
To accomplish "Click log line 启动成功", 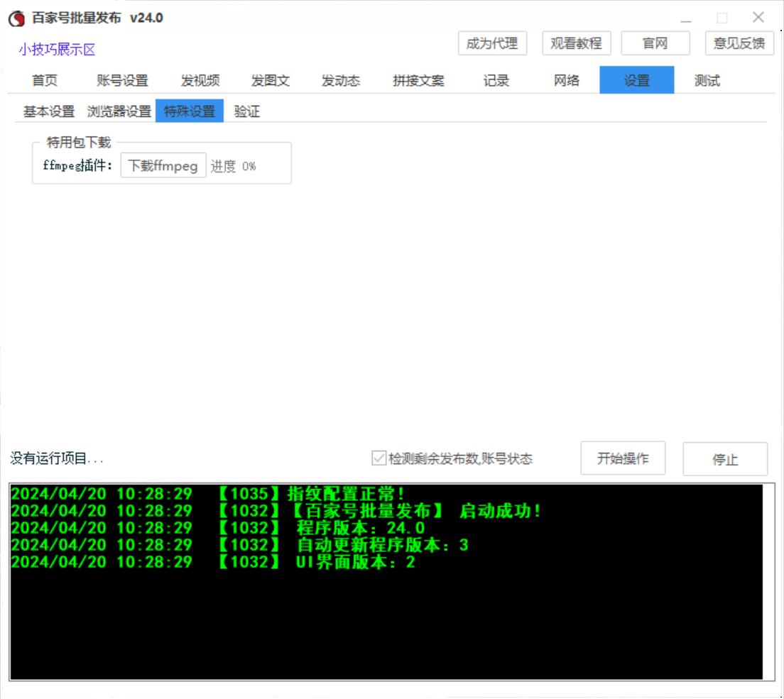I will [x=276, y=511].
